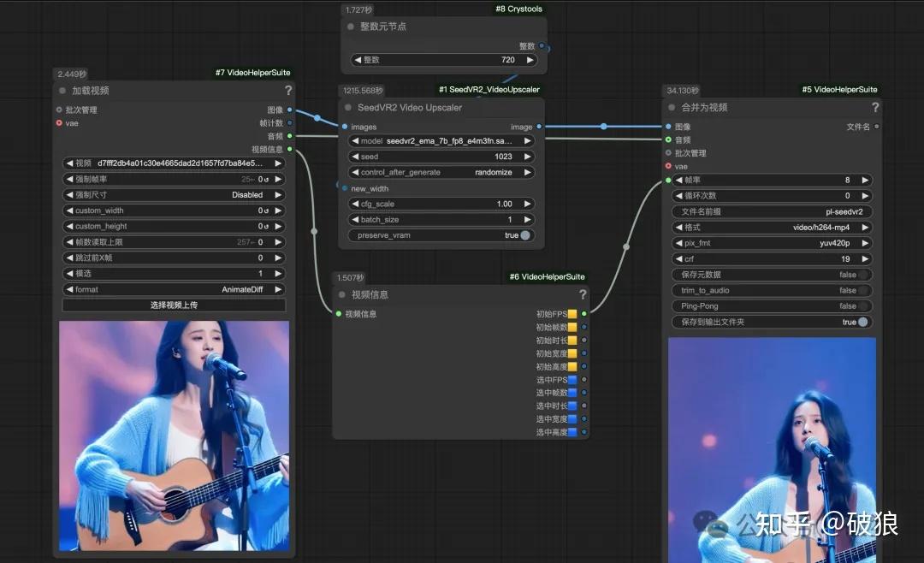Click the image output dot on SeedVR2 node
The image size is (924, 563).
click(x=538, y=126)
